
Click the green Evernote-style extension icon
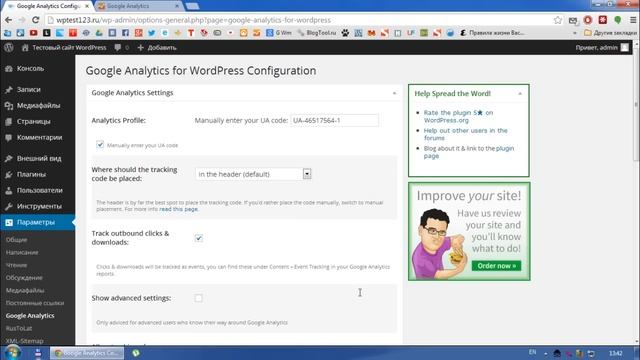618,20
